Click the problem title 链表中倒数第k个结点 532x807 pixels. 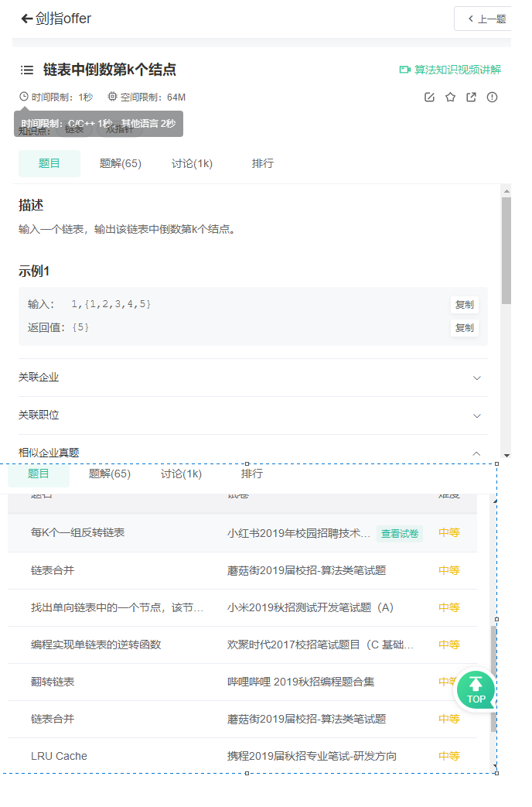[110, 70]
